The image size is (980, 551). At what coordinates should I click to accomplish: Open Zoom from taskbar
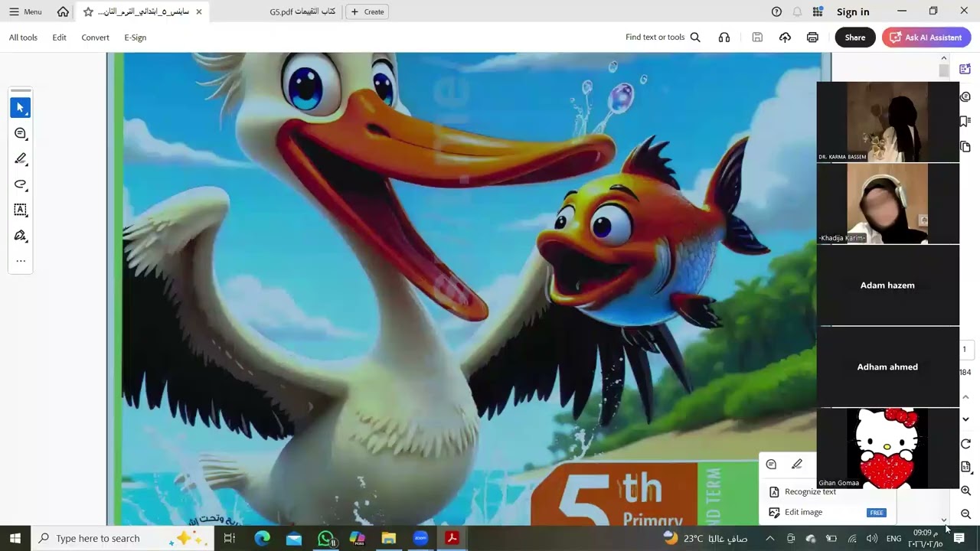(420, 538)
